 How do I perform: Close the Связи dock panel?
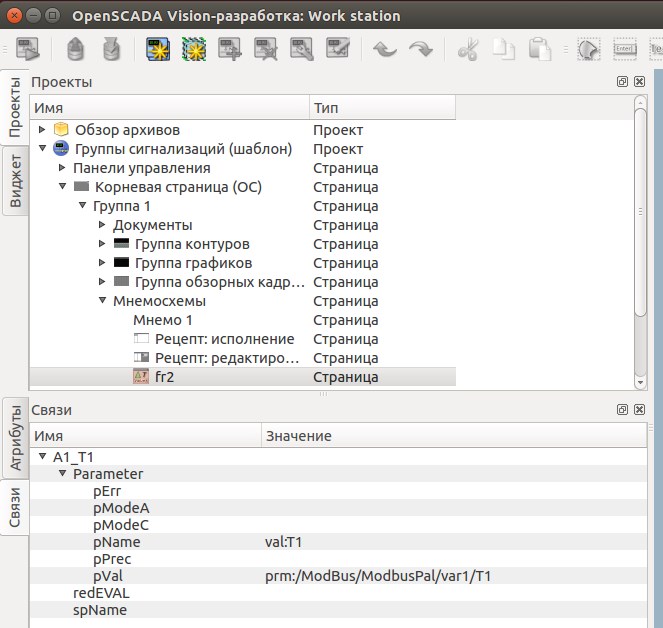click(639, 410)
